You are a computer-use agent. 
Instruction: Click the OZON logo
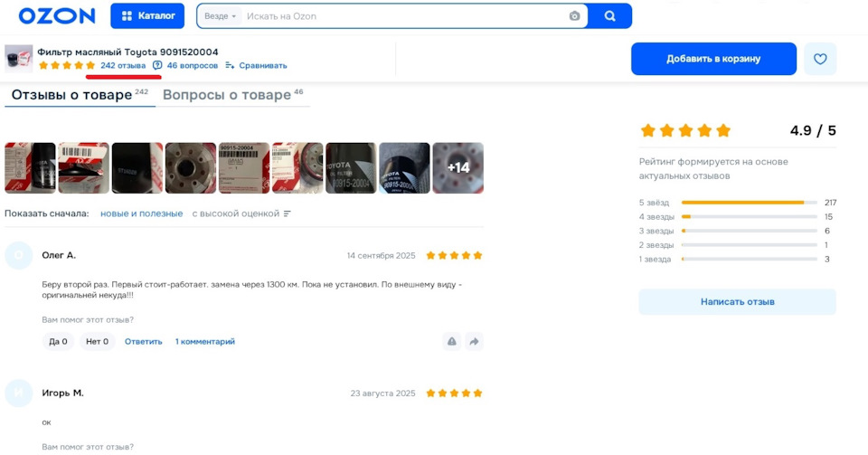click(56, 16)
